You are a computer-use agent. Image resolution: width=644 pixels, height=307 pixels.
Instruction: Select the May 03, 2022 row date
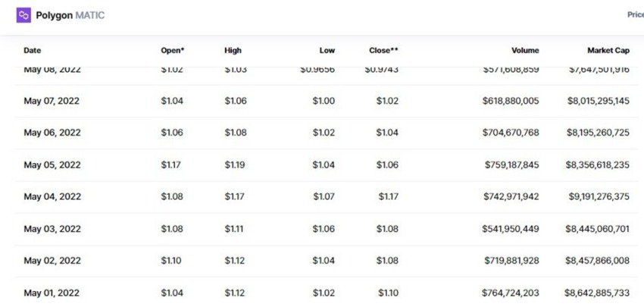point(52,228)
